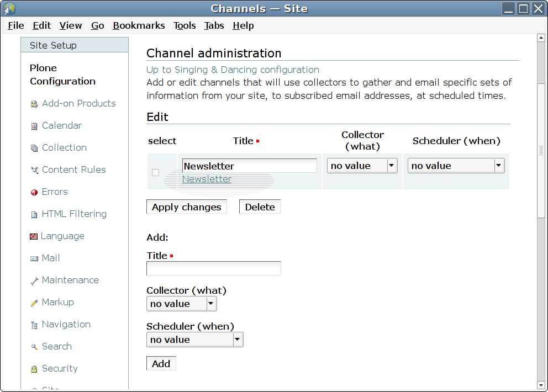Click the Calendar icon in sidebar
548x392 pixels.
tap(34, 126)
